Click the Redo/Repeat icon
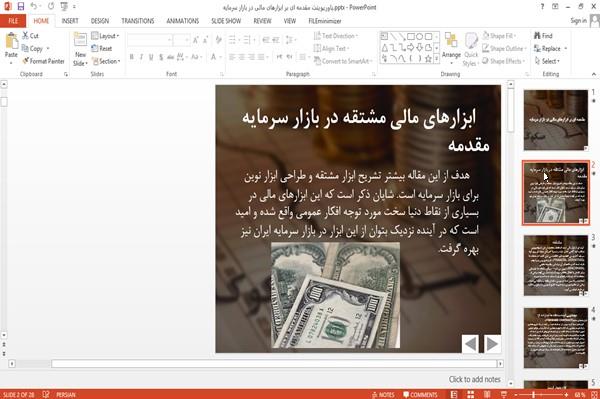Image resolution: width=600 pixels, height=399 pixels. 51,6
